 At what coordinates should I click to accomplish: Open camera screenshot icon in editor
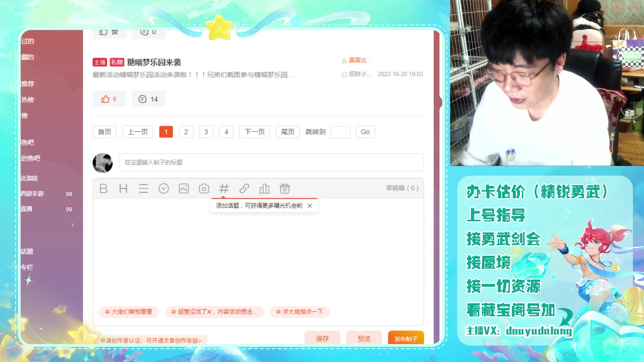click(204, 189)
